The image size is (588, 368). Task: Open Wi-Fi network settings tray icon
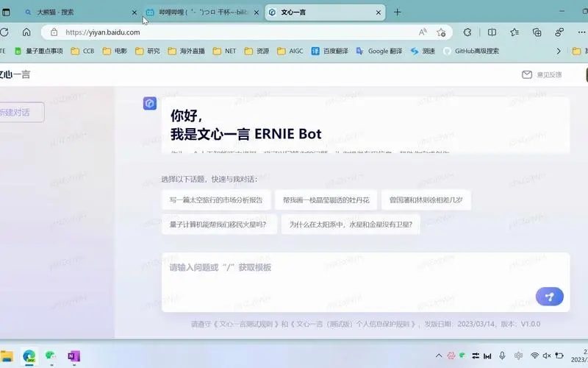point(534,355)
